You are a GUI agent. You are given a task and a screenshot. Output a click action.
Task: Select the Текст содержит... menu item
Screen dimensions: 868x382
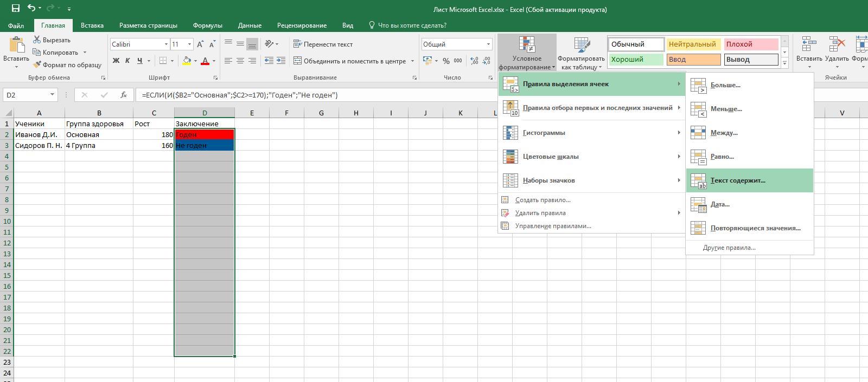click(x=738, y=180)
